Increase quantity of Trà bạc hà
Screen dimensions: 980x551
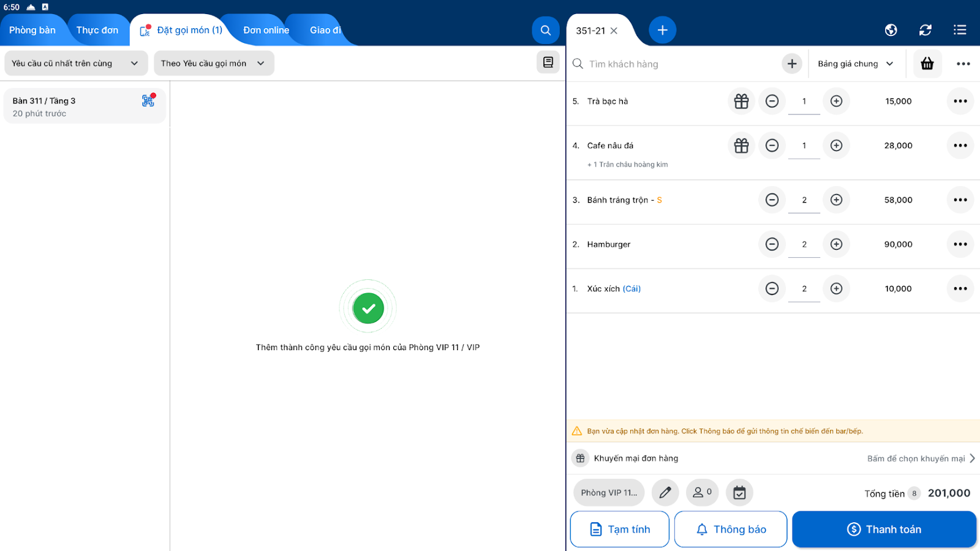(836, 101)
